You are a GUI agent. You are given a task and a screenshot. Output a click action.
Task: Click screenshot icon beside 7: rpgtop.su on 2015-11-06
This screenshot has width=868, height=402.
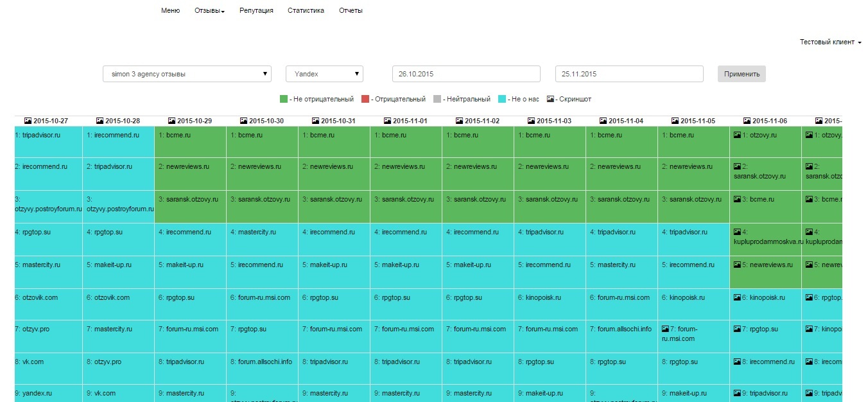pos(737,329)
